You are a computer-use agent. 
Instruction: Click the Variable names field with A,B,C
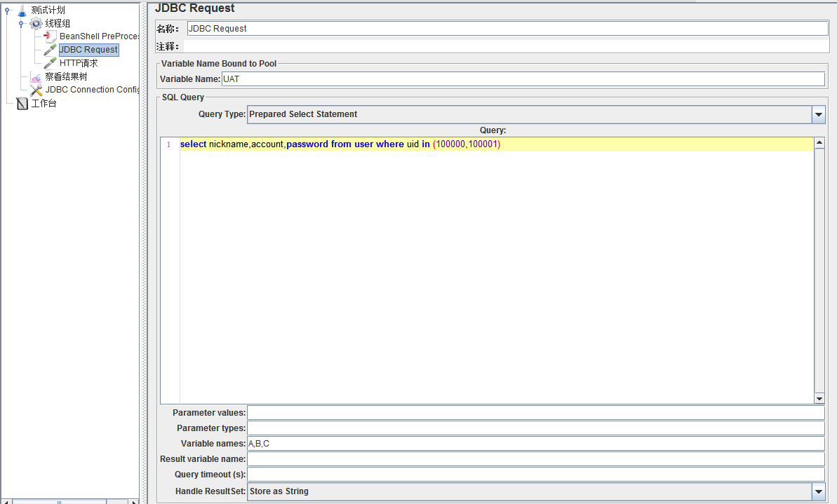pos(536,444)
